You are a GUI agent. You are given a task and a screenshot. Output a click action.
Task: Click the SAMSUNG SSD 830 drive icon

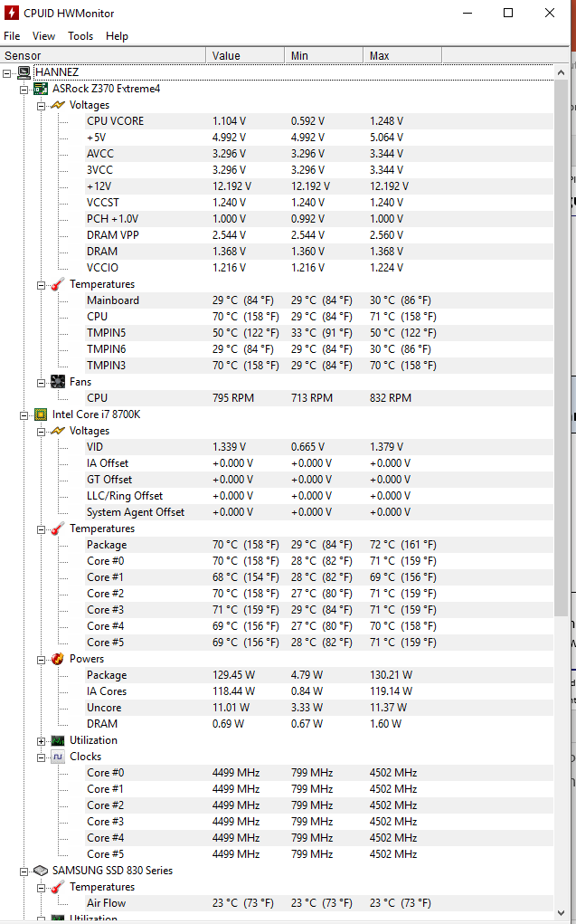coord(41,871)
